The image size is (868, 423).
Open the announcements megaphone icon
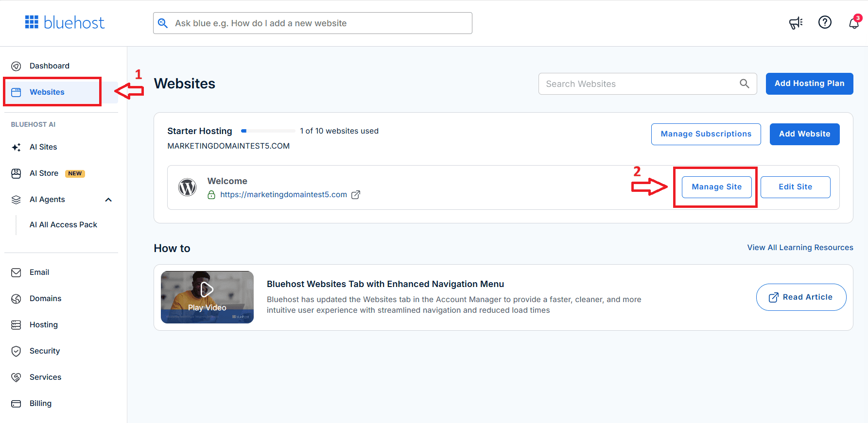796,23
